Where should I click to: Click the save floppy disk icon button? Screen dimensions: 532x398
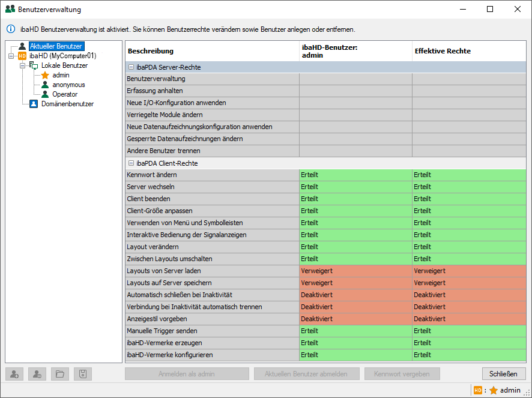pos(83,374)
